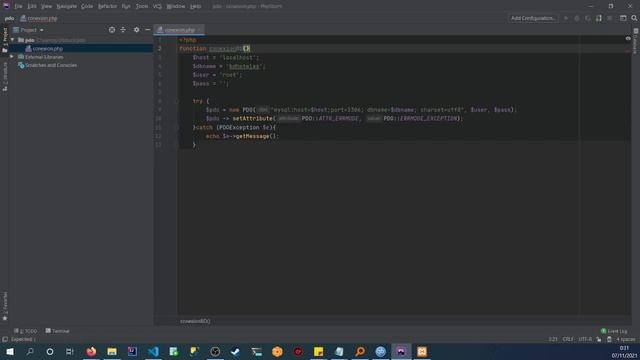The width and height of the screenshot is (640, 360).
Task: Click the Listen for PHP Debug Connections icon
Action: tap(599, 18)
